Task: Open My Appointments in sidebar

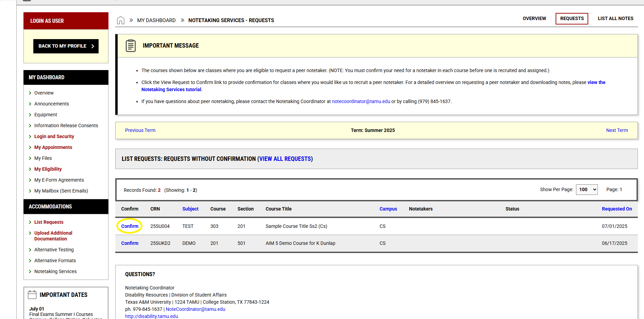Action: (x=53, y=147)
